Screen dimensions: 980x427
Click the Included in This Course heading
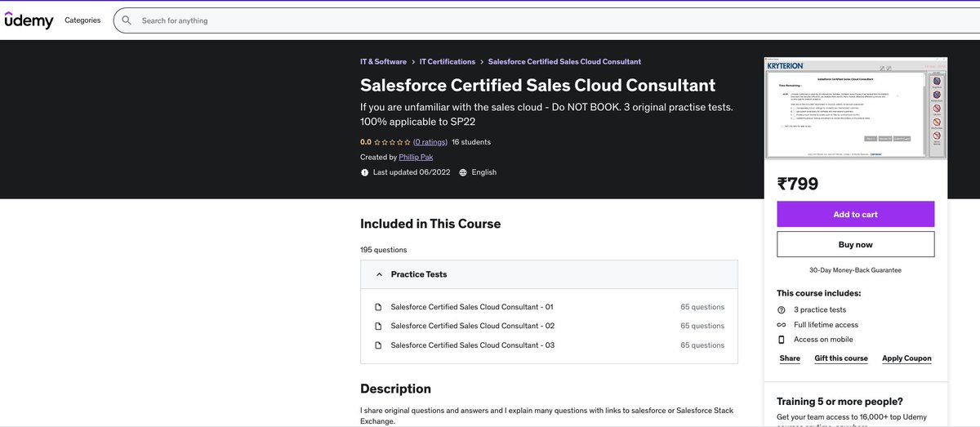point(430,224)
